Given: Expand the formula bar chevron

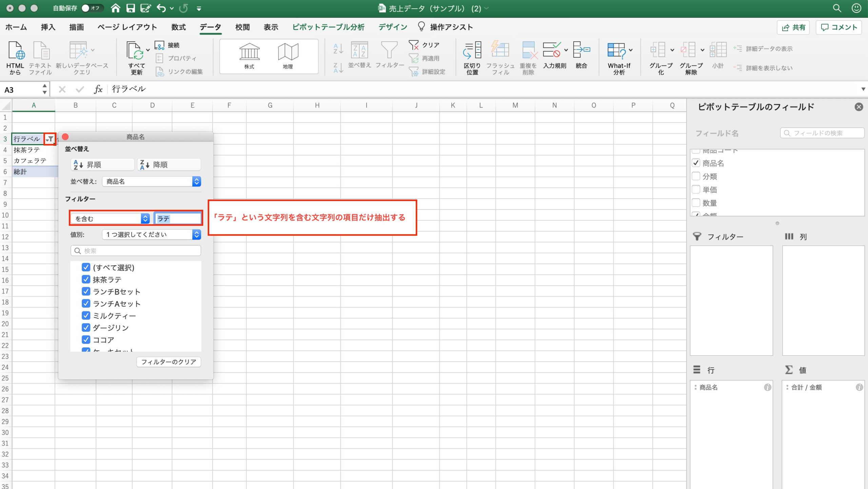Looking at the screenshot, I should [863, 89].
